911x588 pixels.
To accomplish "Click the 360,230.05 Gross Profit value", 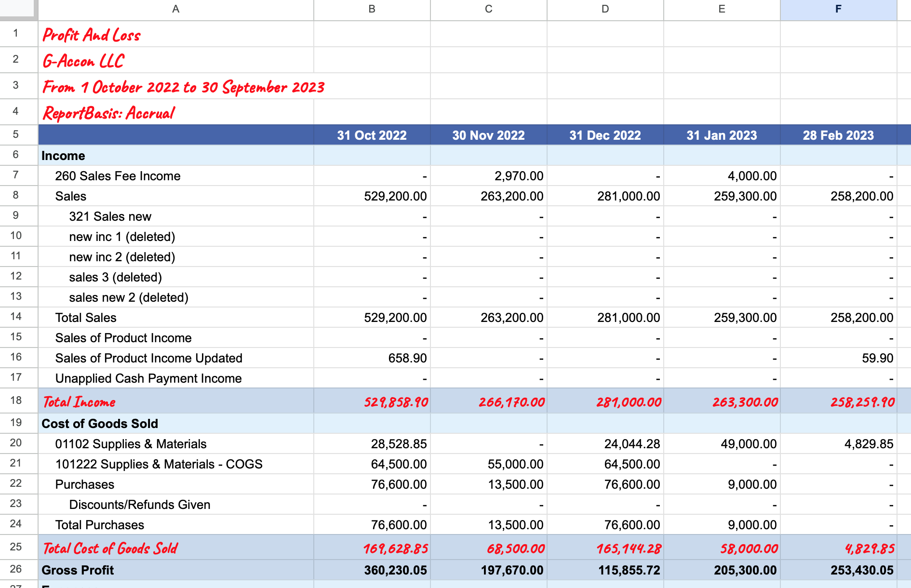I will click(372, 570).
